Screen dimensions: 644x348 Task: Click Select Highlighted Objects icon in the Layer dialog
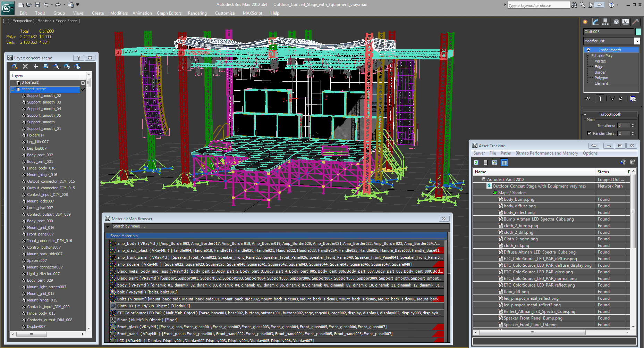46,66
